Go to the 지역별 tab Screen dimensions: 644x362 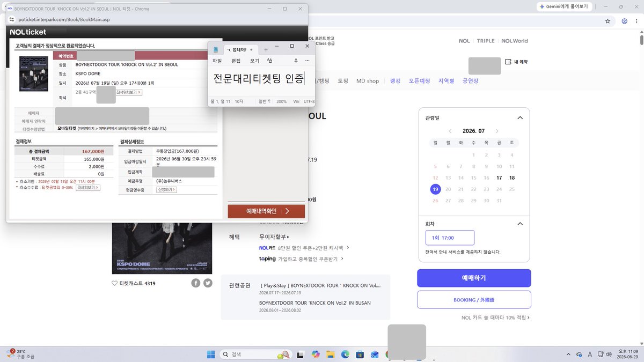click(446, 81)
